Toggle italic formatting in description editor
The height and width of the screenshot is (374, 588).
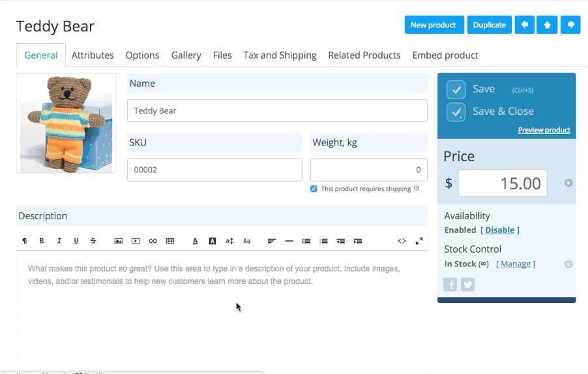(x=59, y=241)
